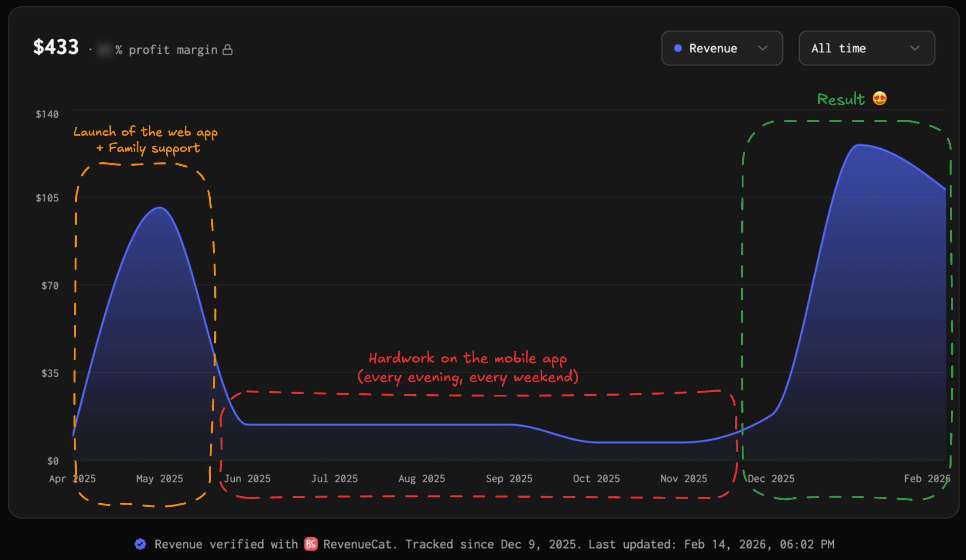
Task: Click the blue verified checkmark badge
Action: [x=140, y=544]
